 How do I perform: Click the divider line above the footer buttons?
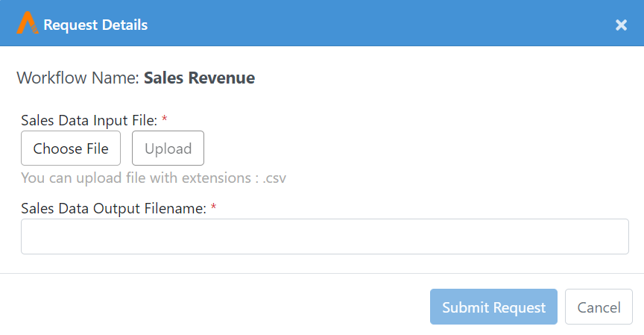pyautogui.click(x=322, y=273)
